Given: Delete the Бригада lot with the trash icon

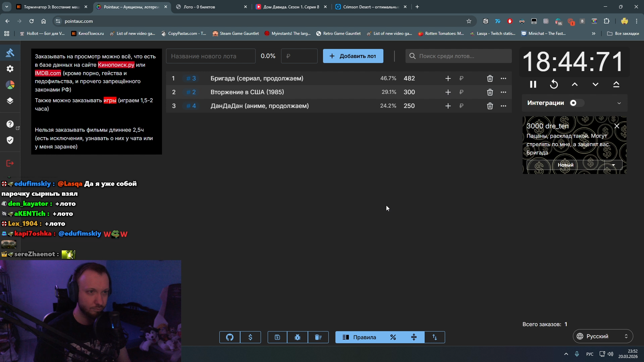Looking at the screenshot, I should [490, 78].
